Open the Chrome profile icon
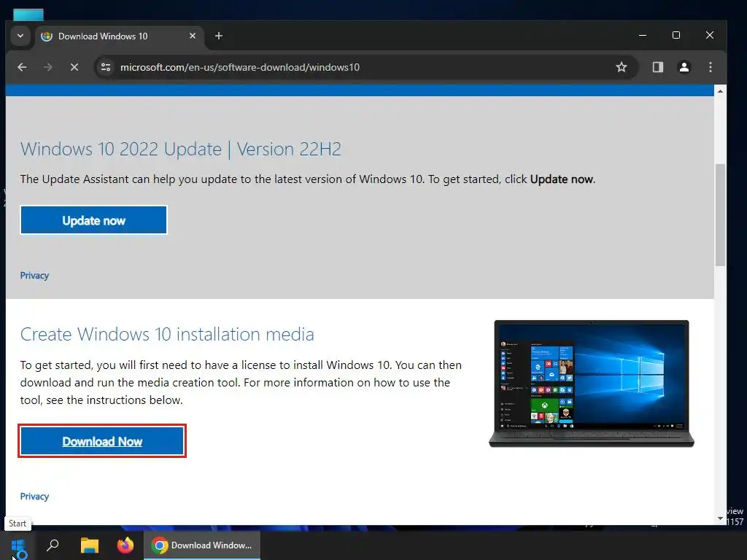The width and height of the screenshot is (747, 560). [x=684, y=67]
